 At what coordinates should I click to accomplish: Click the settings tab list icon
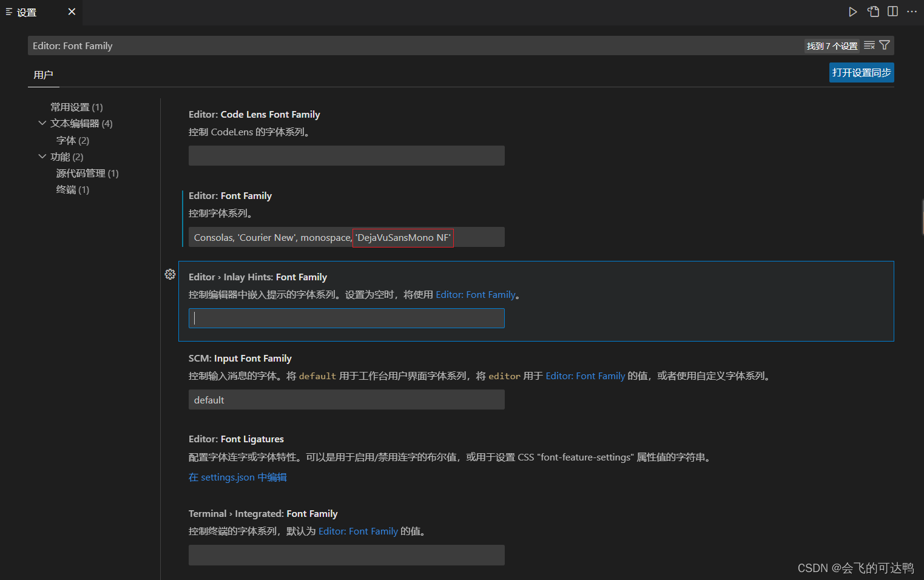coord(8,12)
